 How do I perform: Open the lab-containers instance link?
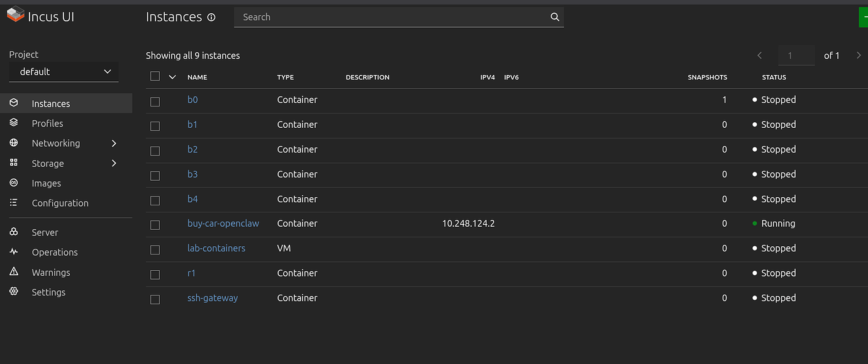point(216,248)
